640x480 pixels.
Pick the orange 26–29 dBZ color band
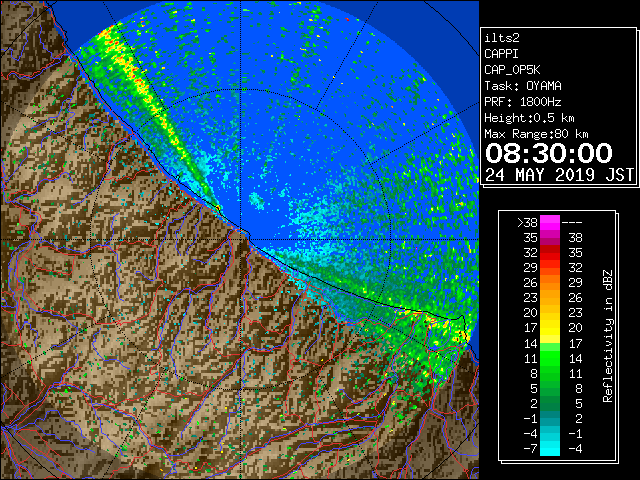click(550, 283)
